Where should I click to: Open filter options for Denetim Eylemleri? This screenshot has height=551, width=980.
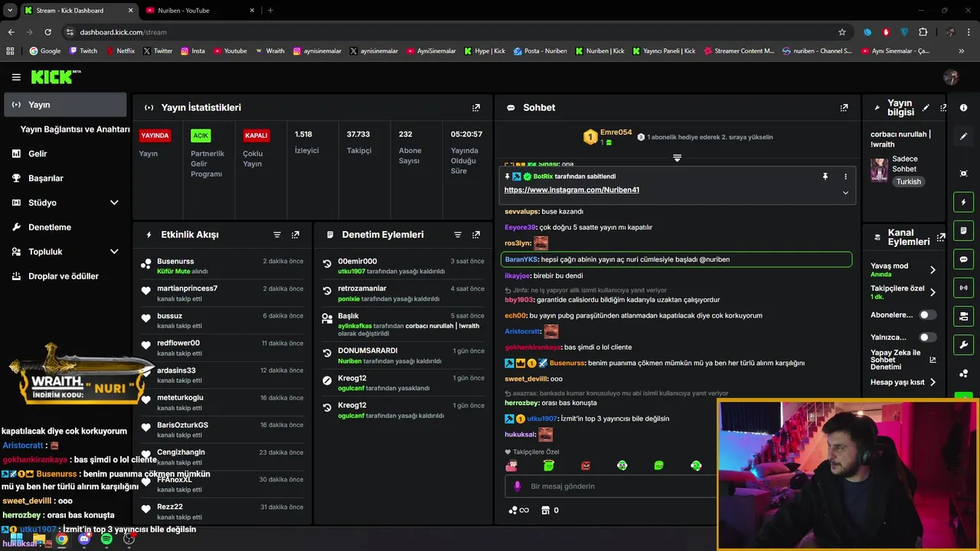(458, 235)
